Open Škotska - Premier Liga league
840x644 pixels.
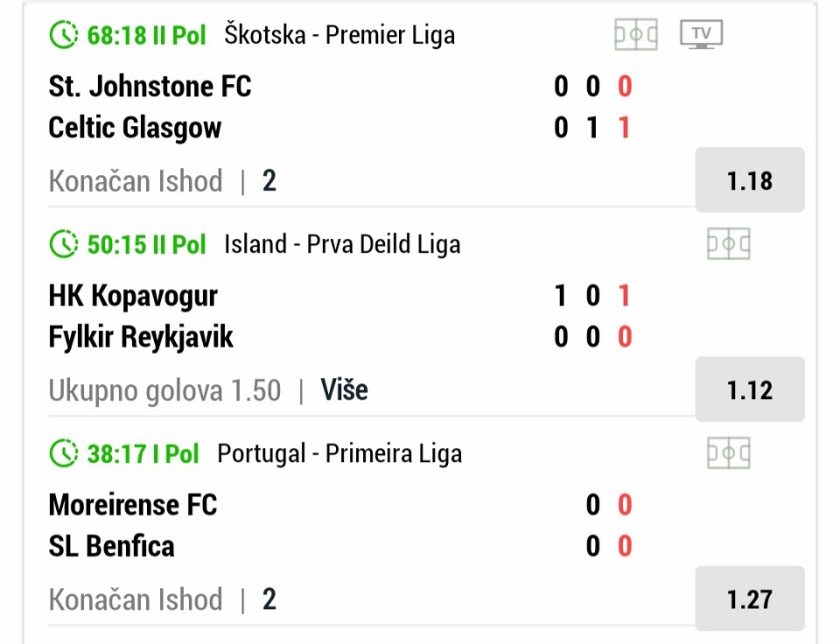[339, 35]
